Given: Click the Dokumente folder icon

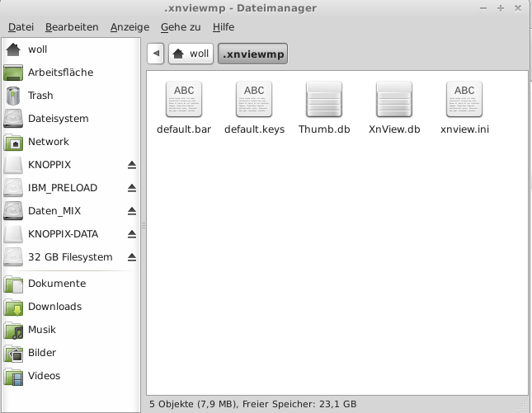Looking at the screenshot, I should (13, 284).
